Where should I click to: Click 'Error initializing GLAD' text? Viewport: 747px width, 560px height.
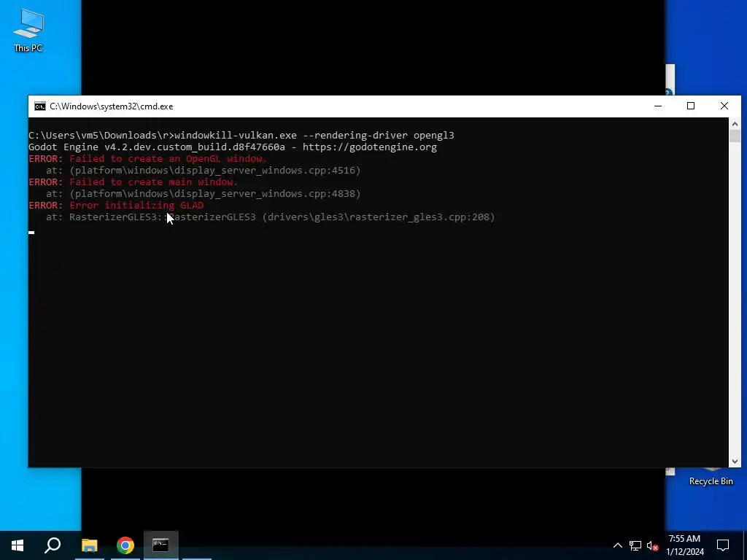pos(136,205)
